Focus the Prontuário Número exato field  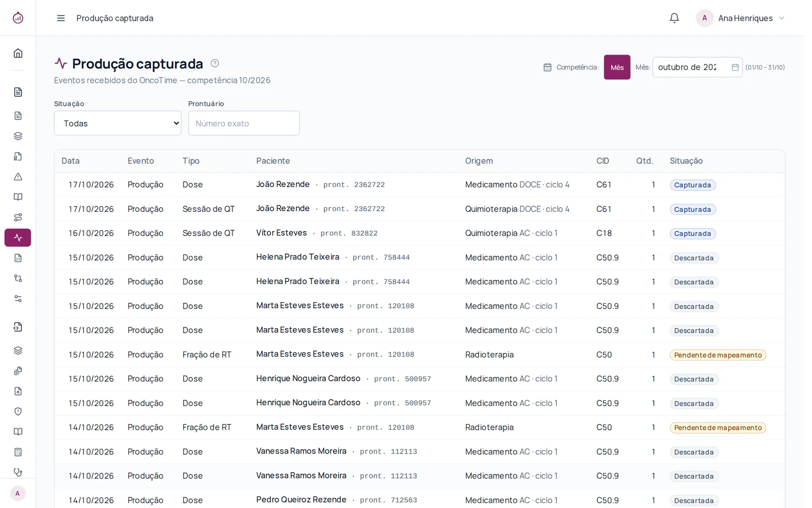tap(244, 123)
